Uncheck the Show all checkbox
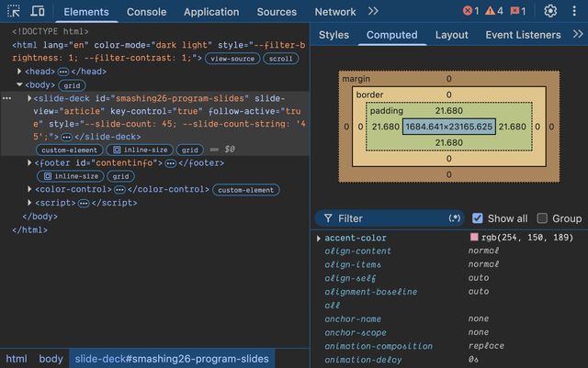Screen dimensions: 588x368 (x=478, y=218)
